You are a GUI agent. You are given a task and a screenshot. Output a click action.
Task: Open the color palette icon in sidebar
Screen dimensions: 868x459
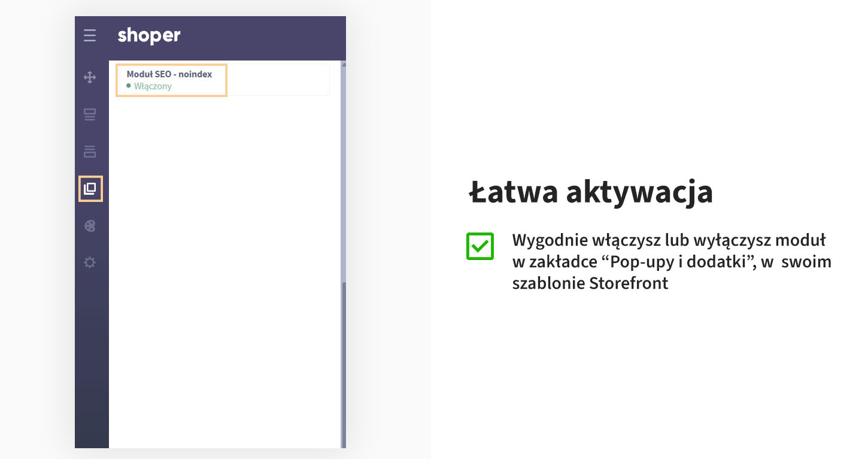click(90, 226)
